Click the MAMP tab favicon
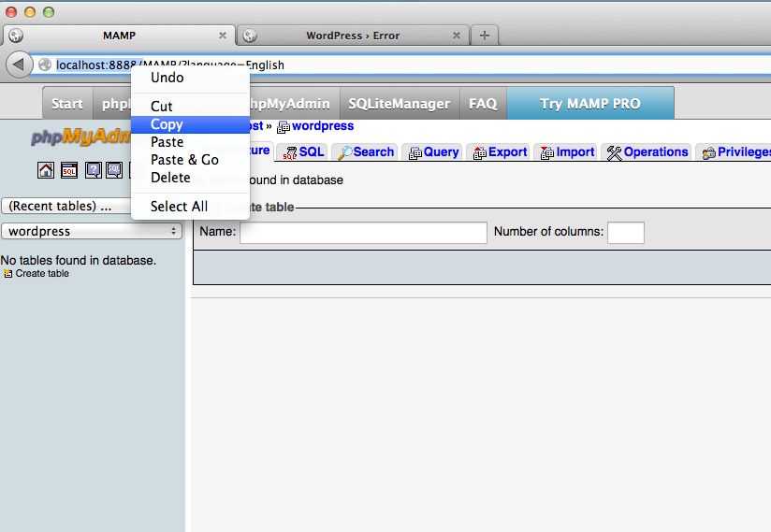 pyautogui.click(x=16, y=36)
